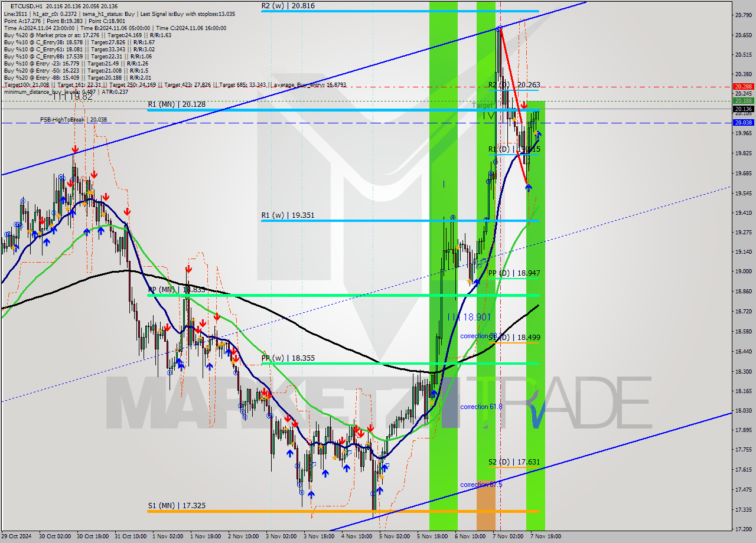Click the 17.200 price axis value
Screen dimensions: 756x543
[743, 529]
